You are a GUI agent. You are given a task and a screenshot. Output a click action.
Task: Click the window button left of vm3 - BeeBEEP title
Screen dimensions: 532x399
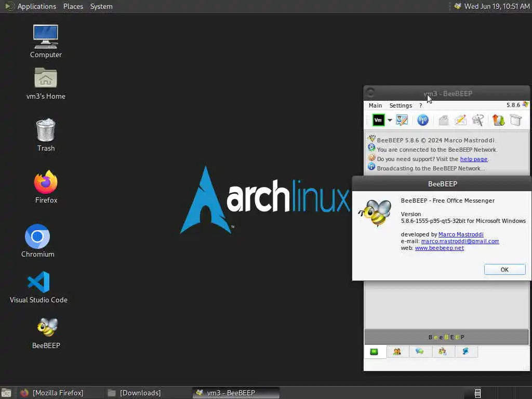[x=370, y=92]
